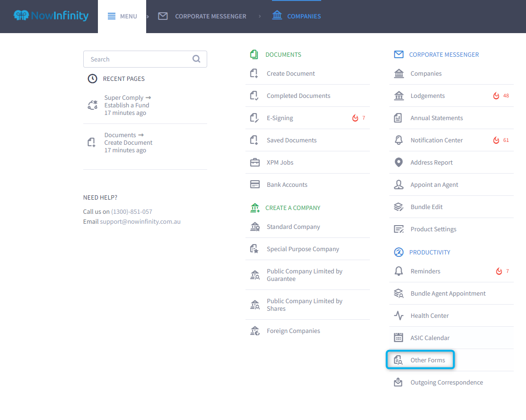The image size is (526, 420).
Task: Click the Search input field
Action: (x=145, y=59)
